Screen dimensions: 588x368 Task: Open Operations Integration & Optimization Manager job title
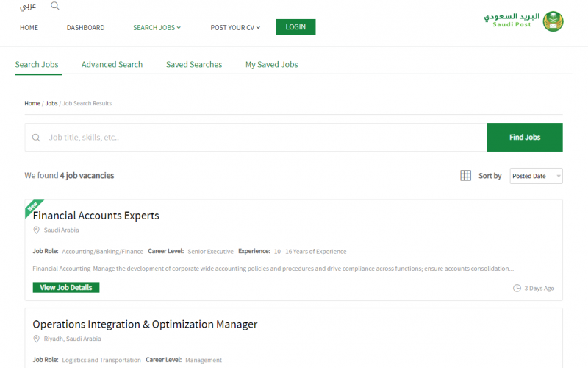coord(145,324)
